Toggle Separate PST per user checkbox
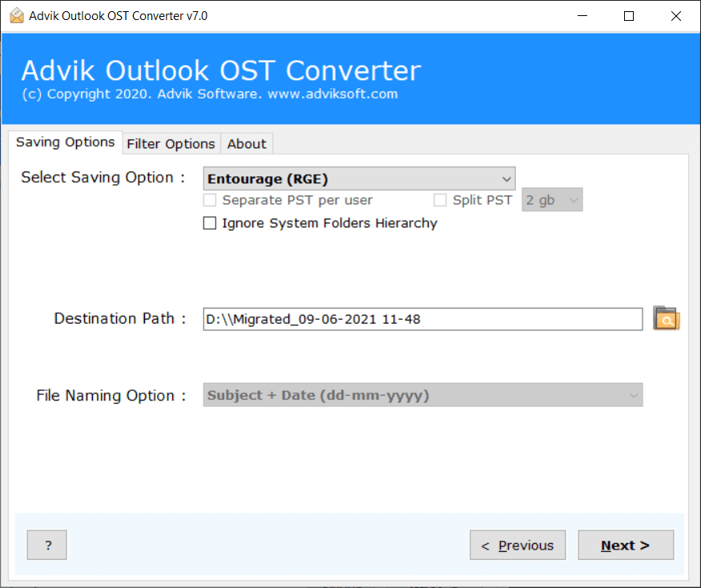Image resolution: width=701 pixels, height=588 pixels. click(x=210, y=200)
